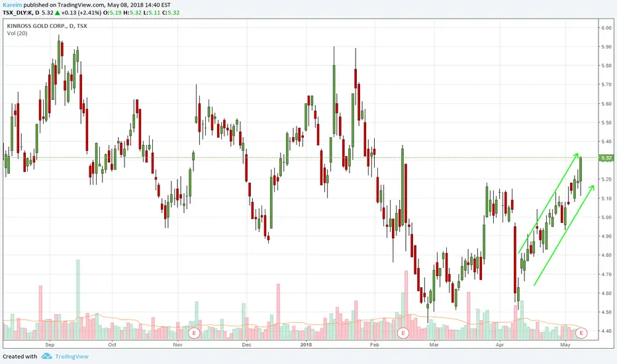Click the TSX_DLY:K symbol text
Image resolution: width=617 pixels, height=364 pixels.
point(17,13)
